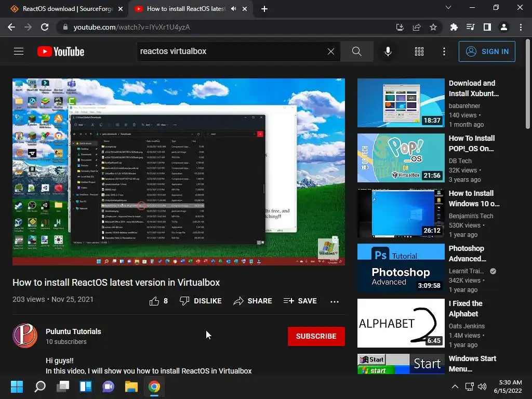Search with your voice microphone button

(388, 51)
